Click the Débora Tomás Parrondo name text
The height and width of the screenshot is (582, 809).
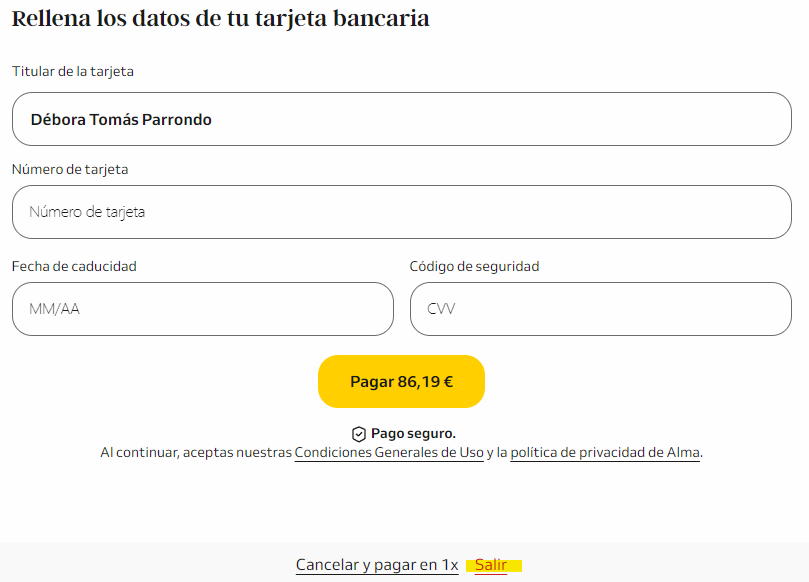(x=121, y=120)
